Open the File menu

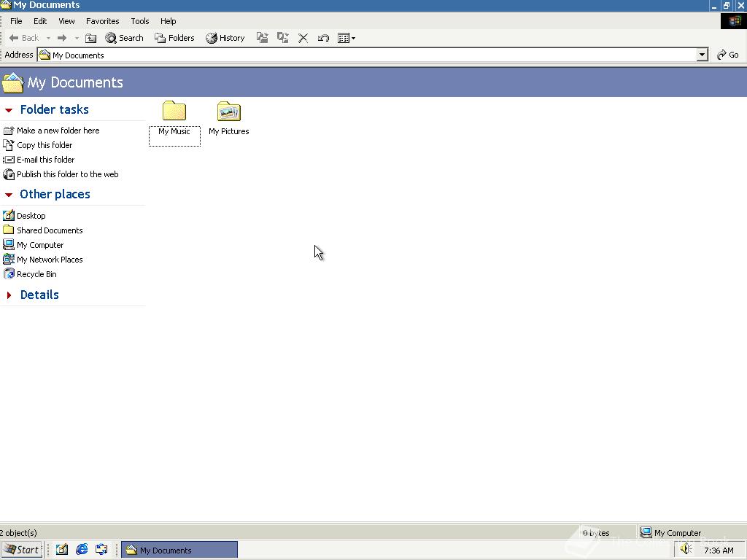(x=16, y=21)
